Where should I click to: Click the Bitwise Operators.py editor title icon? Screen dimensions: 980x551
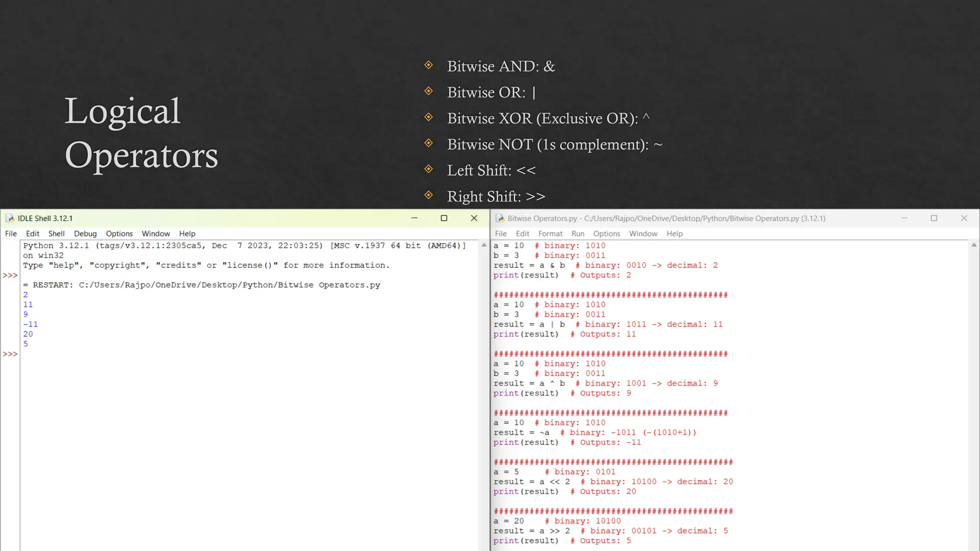pos(500,219)
